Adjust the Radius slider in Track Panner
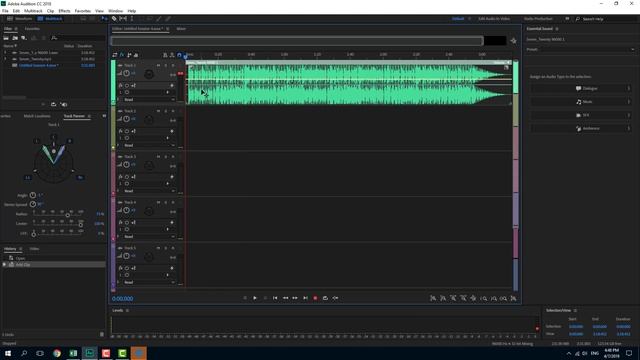This screenshot has width=640, height=360. (x=68, y=215)
